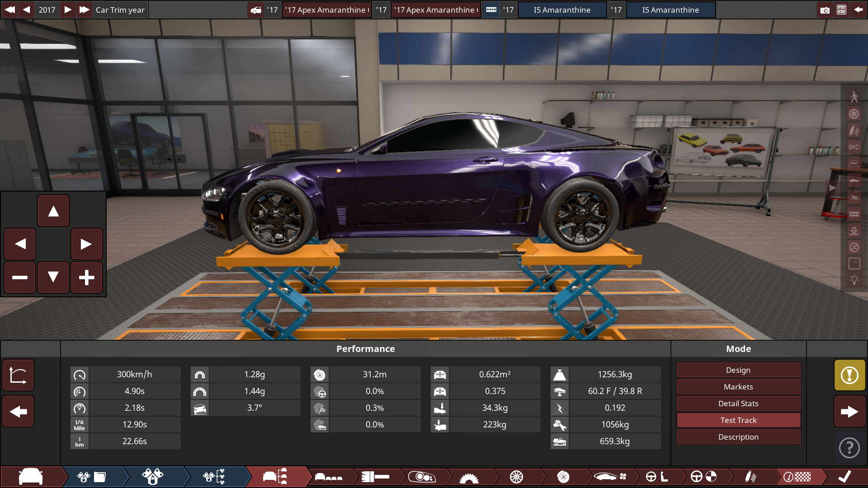Zoom in with the plus camera button

(86, 277)
